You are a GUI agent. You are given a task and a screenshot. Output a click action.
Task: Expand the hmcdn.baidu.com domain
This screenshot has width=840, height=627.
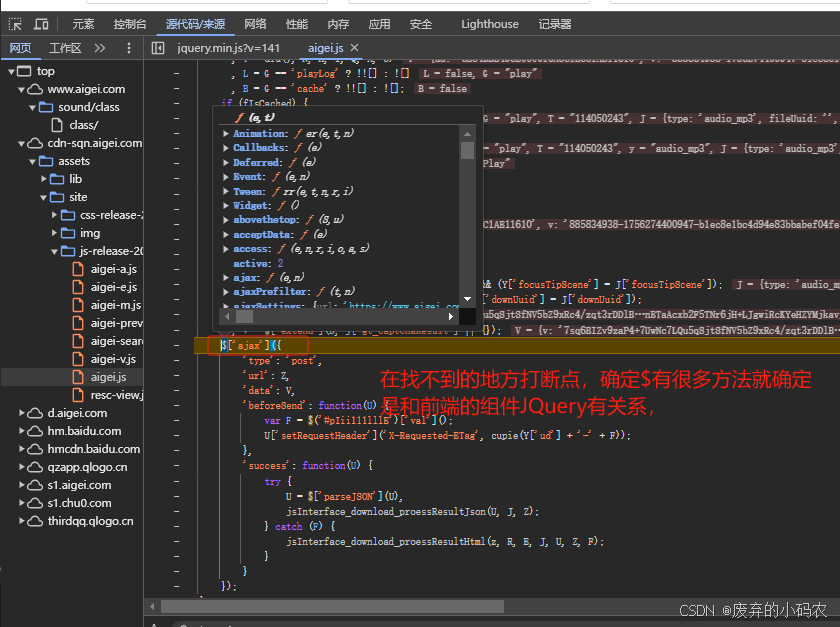click(x=22, y=449)
